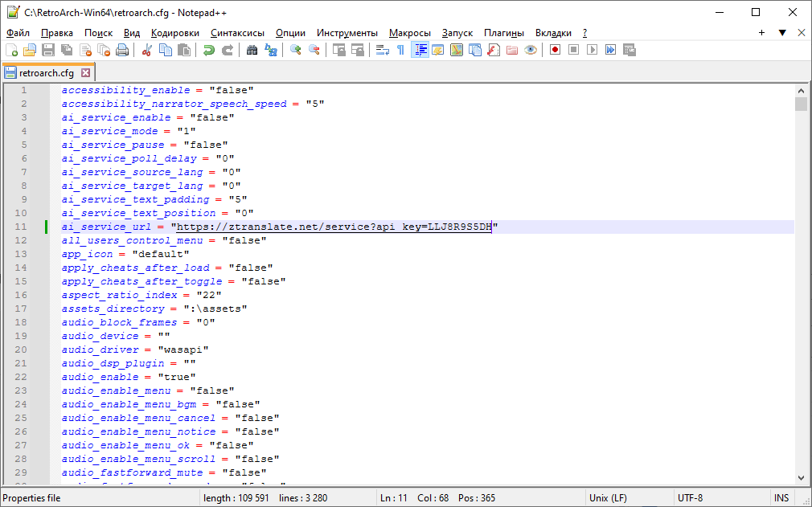812x507 pixels.
Task: Open the Запуск menu
Action: tap(457, 33)
